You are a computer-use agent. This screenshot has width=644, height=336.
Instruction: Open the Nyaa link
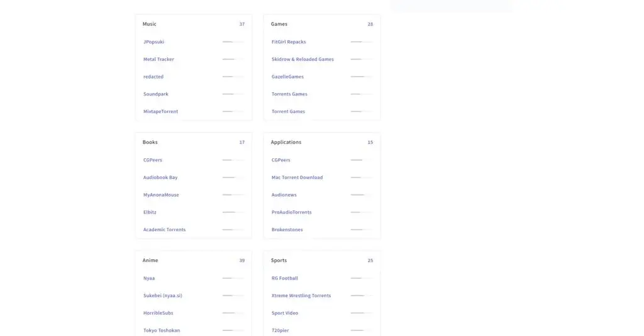[149, 278]
